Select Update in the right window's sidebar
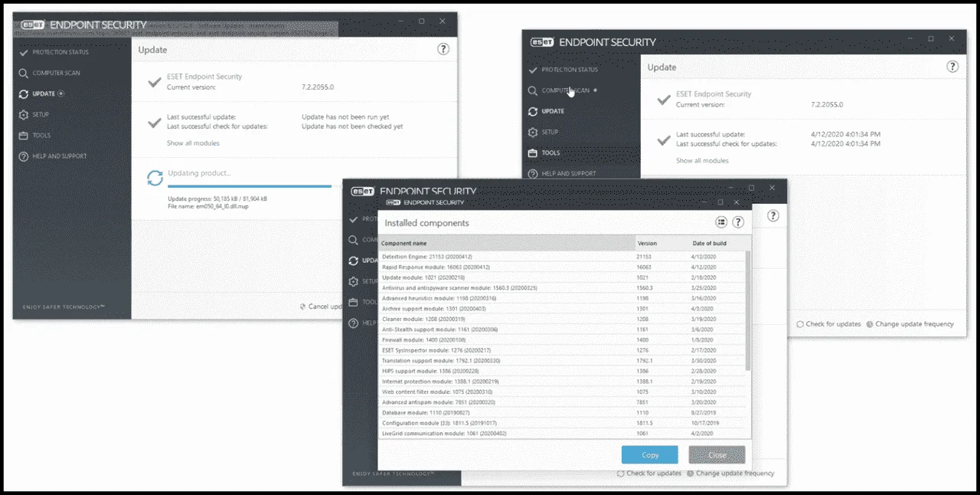980x495 pixels. click(x=553, y=111)
